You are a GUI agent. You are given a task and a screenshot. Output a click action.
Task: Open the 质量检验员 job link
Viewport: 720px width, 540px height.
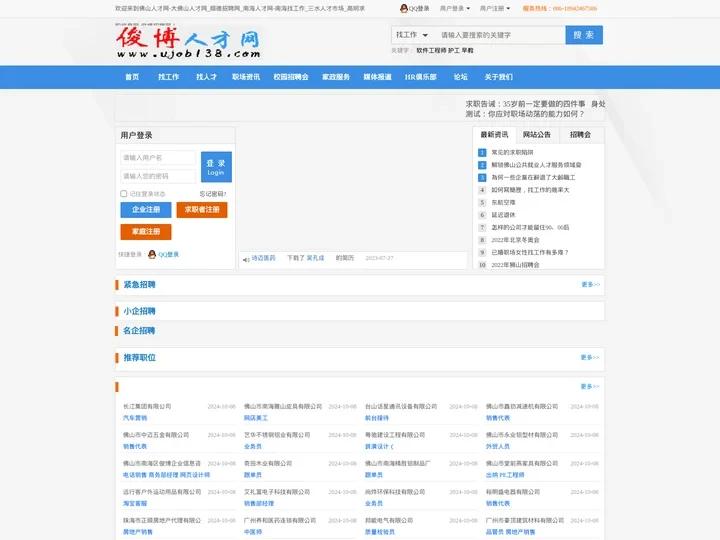click(x=380, y=532)
